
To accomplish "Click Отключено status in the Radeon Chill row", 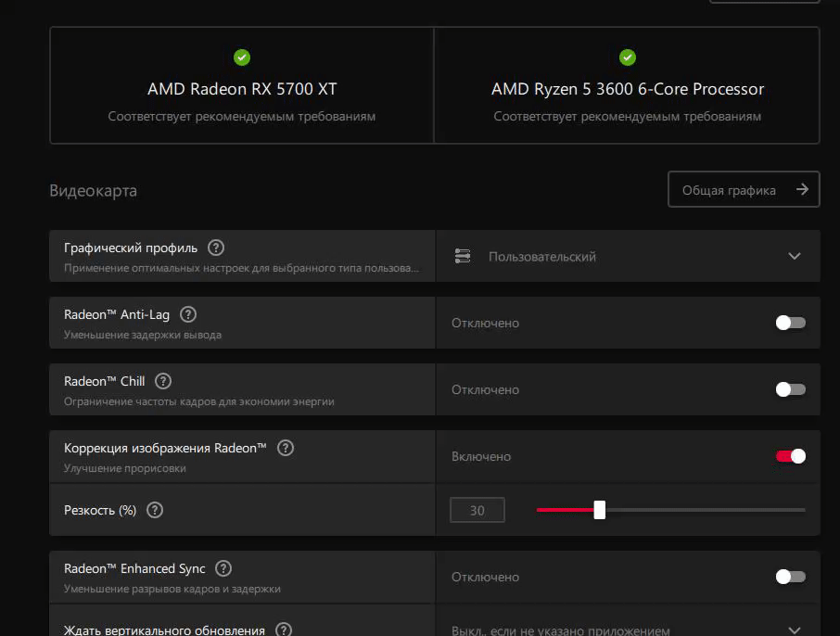I will 485,389.
